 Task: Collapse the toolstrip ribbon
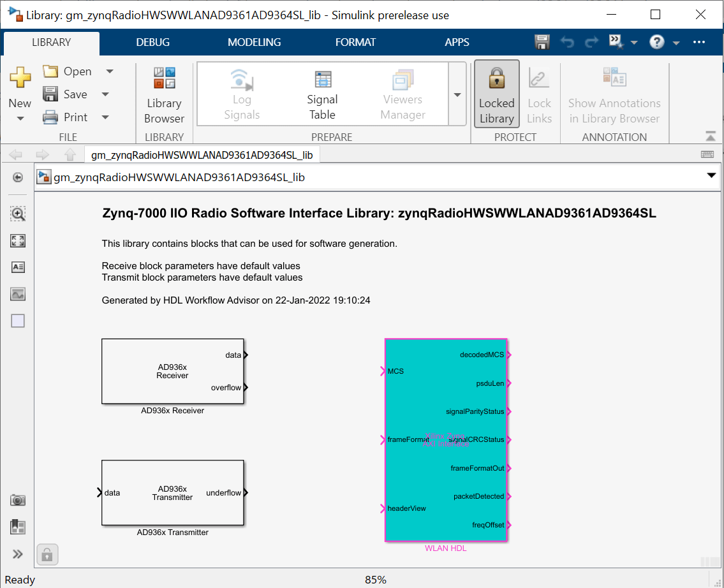tap(711, 136)
